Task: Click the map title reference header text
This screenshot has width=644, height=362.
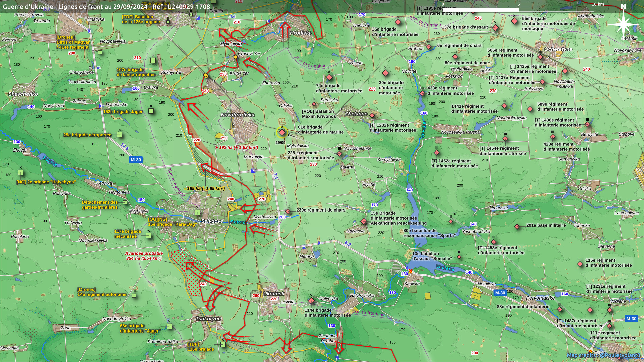Action: click(106, 6)
